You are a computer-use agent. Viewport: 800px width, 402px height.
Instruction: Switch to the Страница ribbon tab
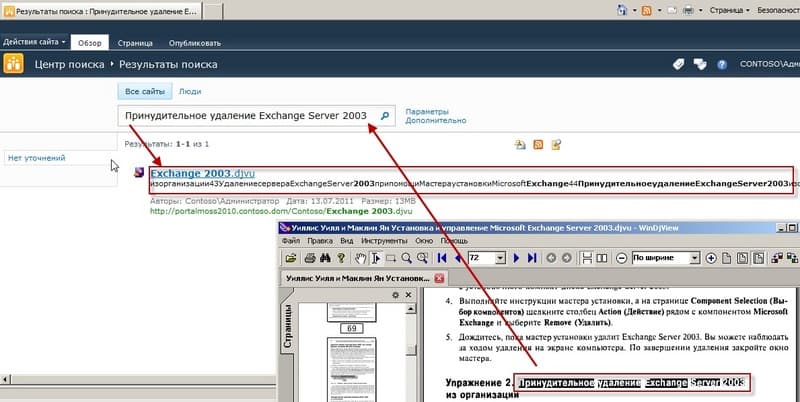[135, 43]
